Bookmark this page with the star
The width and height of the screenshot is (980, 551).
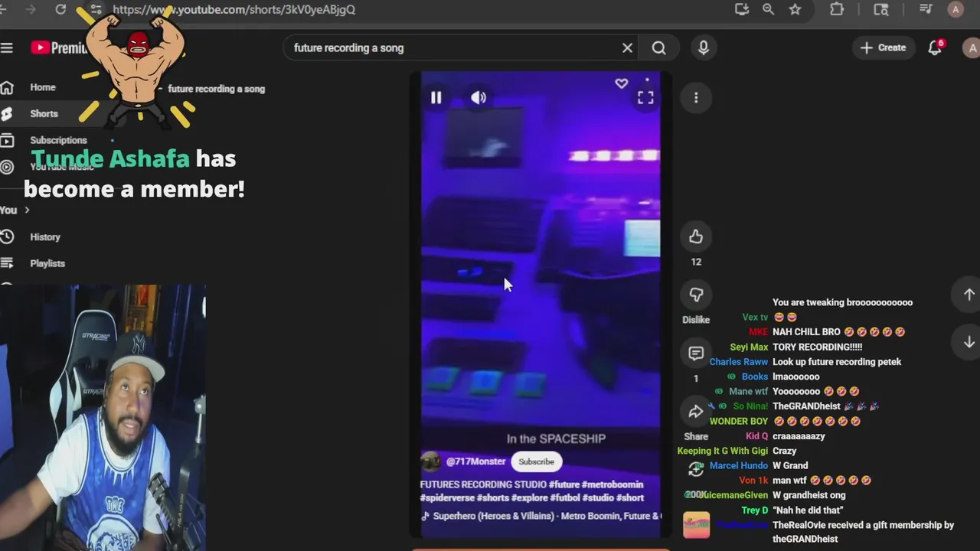tap(795, 9)
